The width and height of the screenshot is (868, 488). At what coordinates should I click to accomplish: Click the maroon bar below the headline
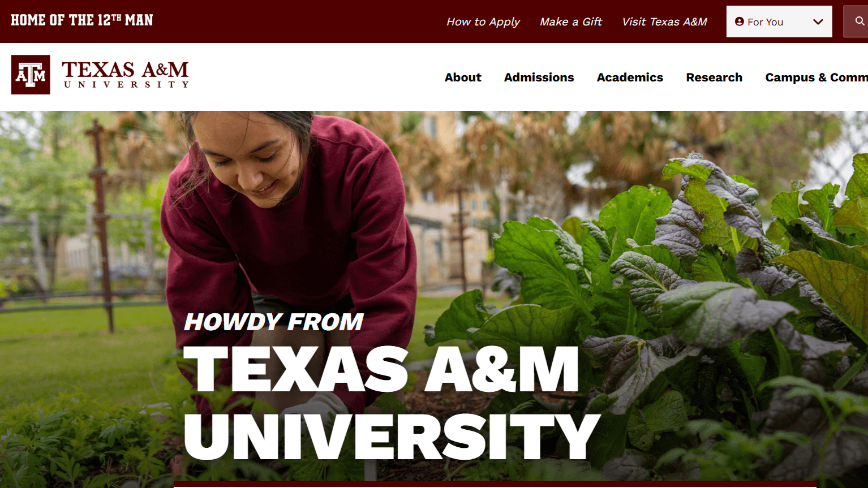coord(495,485)
